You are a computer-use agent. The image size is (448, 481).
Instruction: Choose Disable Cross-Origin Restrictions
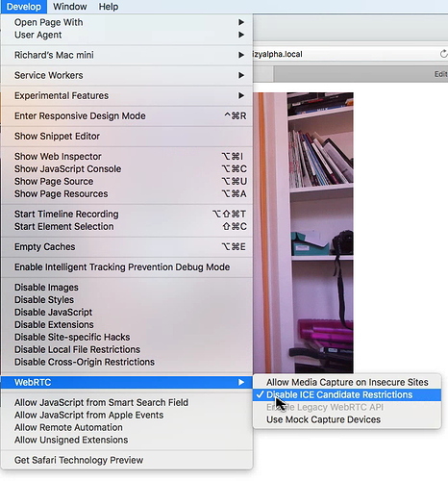[127, 362]
